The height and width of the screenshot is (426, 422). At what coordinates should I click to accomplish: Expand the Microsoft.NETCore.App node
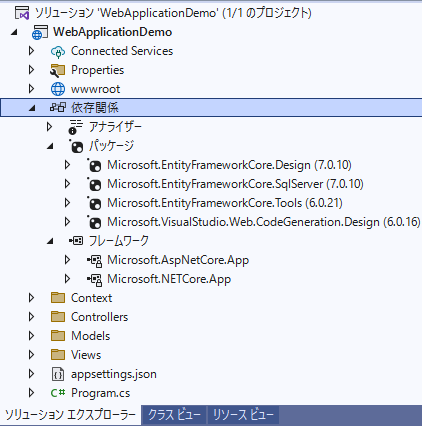[67, 279]
